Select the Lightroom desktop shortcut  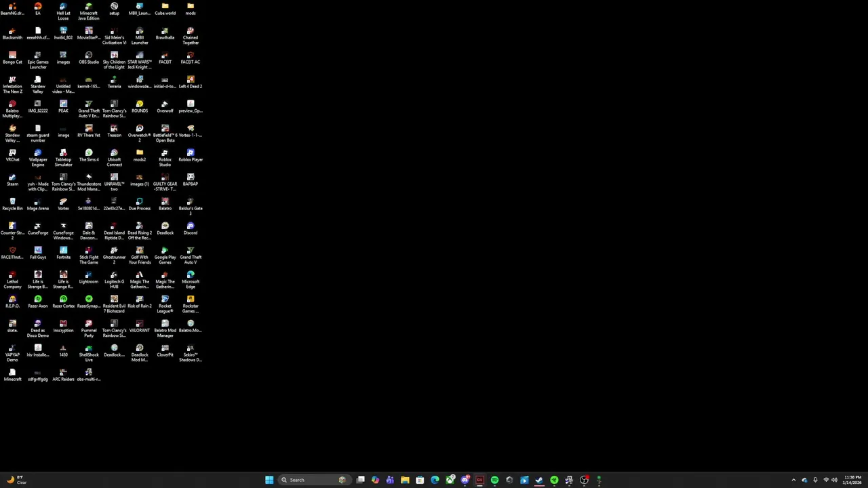click(89, 278)
